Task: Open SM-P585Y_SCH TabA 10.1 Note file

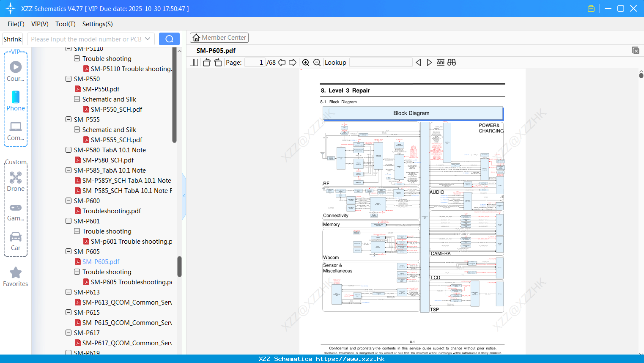Action: click(123, 180)
